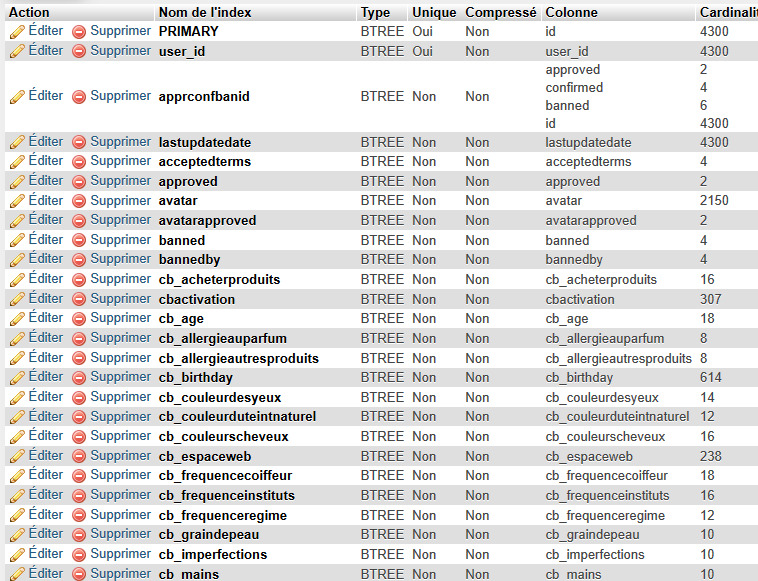Click pencil icon for lastupdatedate index
Viewport: 758px width, 581px height.
(x=17, y=143)
